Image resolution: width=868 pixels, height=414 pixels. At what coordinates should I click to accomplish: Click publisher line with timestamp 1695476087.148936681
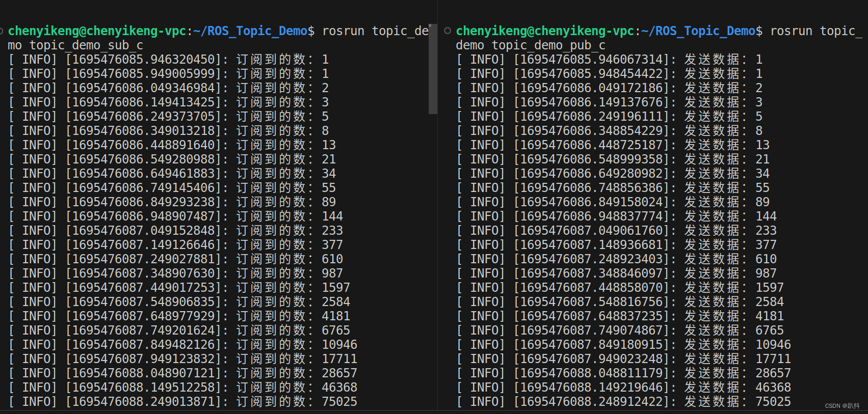pyautogui.click(x=617, y=245)
